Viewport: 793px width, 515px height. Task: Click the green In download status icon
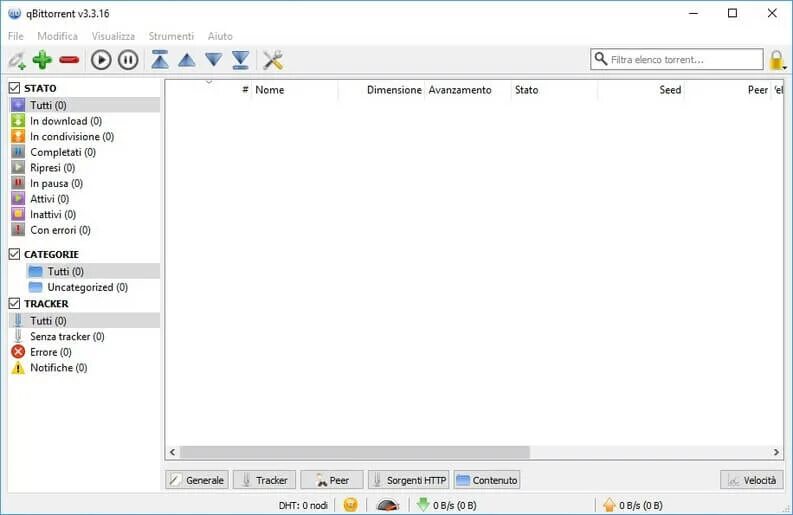pos(18,120)
